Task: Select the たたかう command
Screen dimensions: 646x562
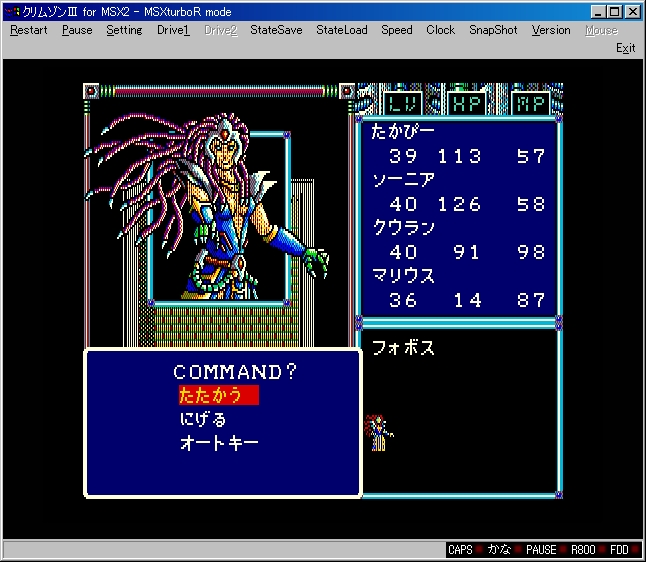Action: click(x=211, y=395)
